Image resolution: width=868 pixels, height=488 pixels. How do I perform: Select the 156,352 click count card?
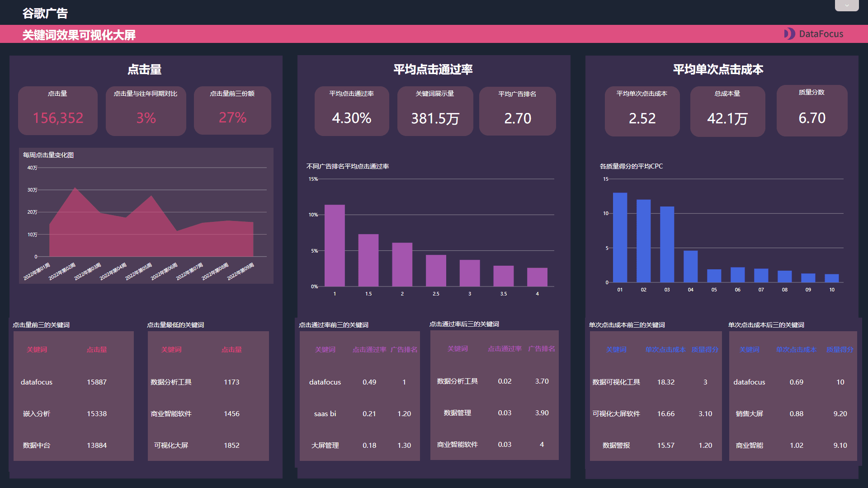[58, 111]
